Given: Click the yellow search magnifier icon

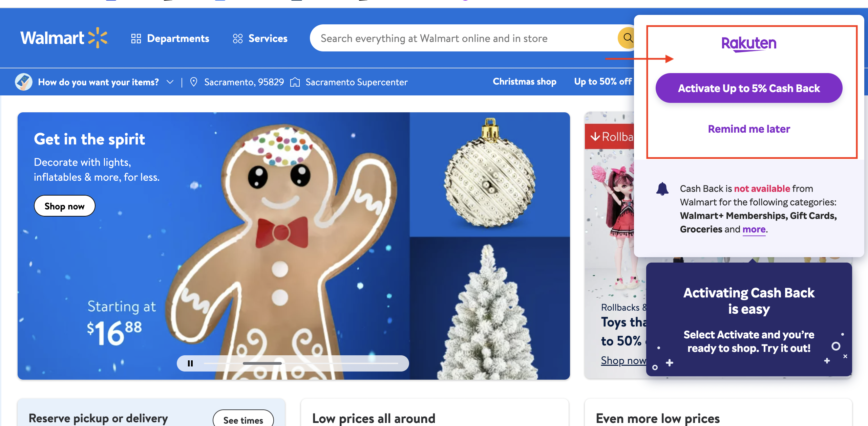Looking at the screenshot, I should tap(627, 38).
